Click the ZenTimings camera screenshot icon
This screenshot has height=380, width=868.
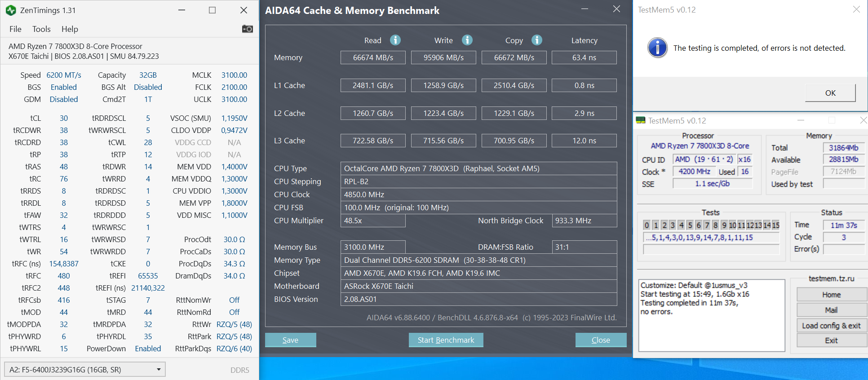pyautogui.click(x=247, y=29)
